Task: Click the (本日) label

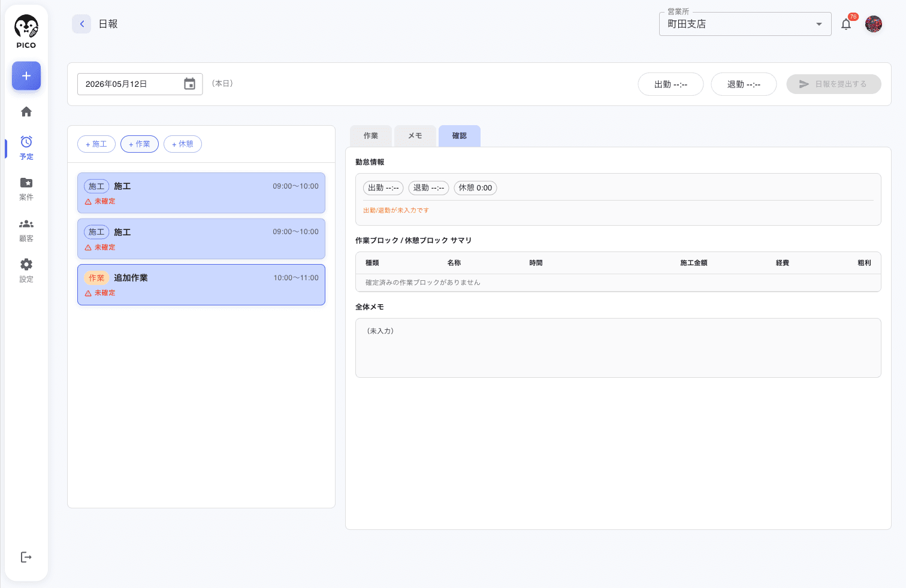Action: (222, 84)
